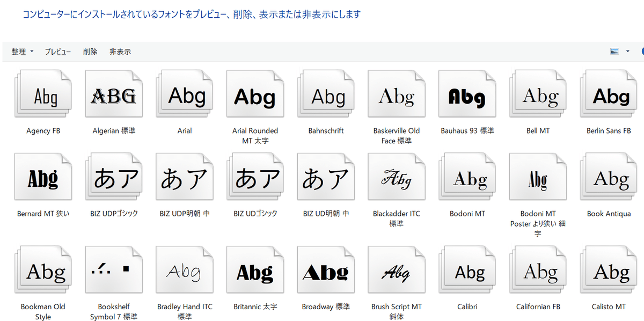Choose Bradley Hand ITC 標準 font icon
This screenshot has width=644, height=321.
tap(185, 270)
